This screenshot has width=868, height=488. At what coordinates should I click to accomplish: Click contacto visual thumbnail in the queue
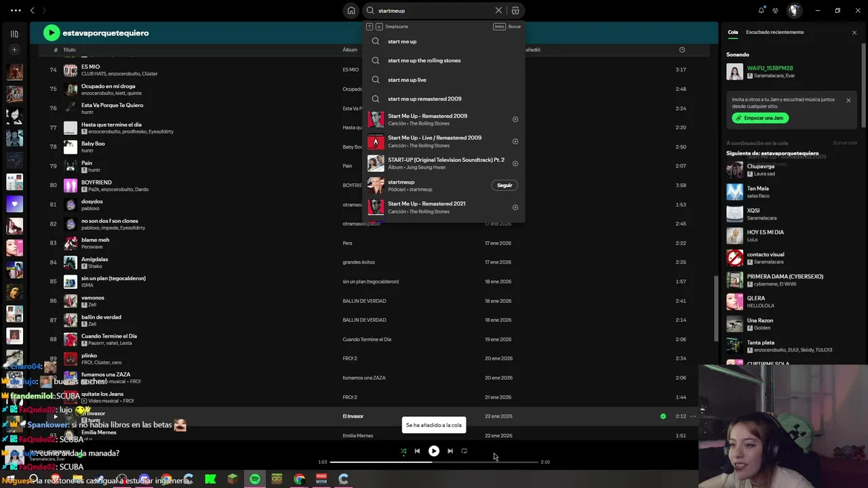tap(734, 258)
